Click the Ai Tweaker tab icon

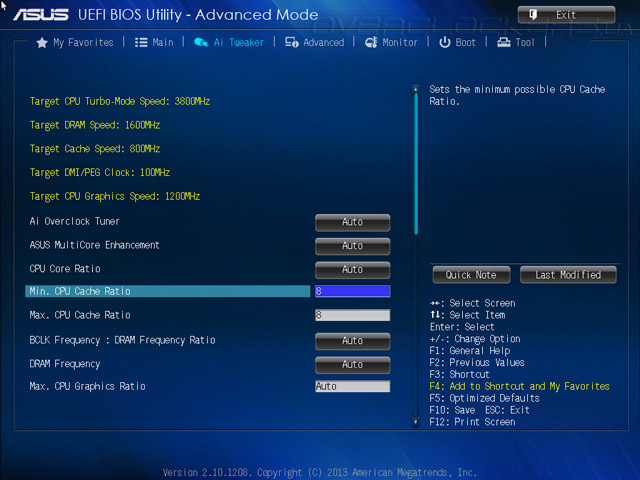pyautogui.click(x=201, y=42)
